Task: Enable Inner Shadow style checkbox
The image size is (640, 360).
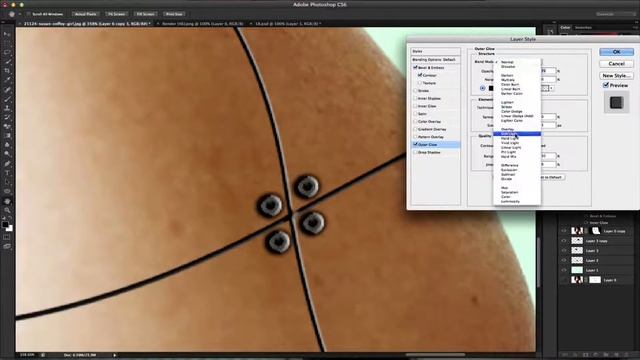Action: 415,98
